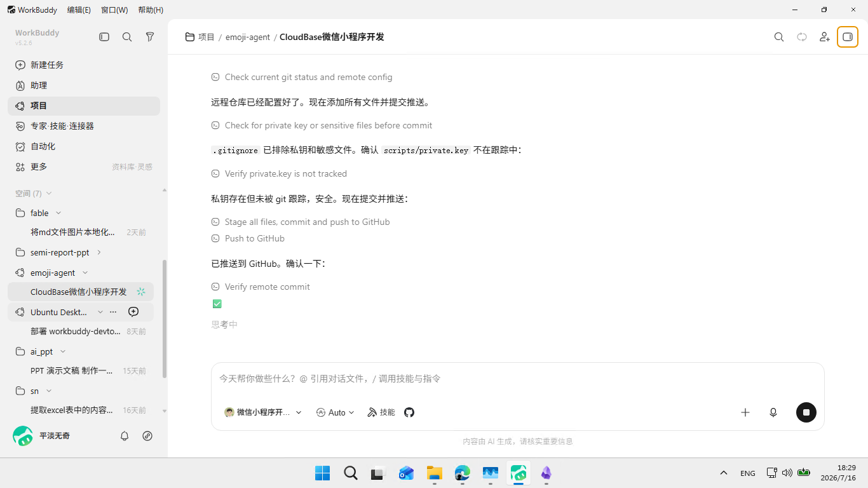Screen dimensions: 868x488
Task: Click the 技能 skills button
Action: pos(381,412)
